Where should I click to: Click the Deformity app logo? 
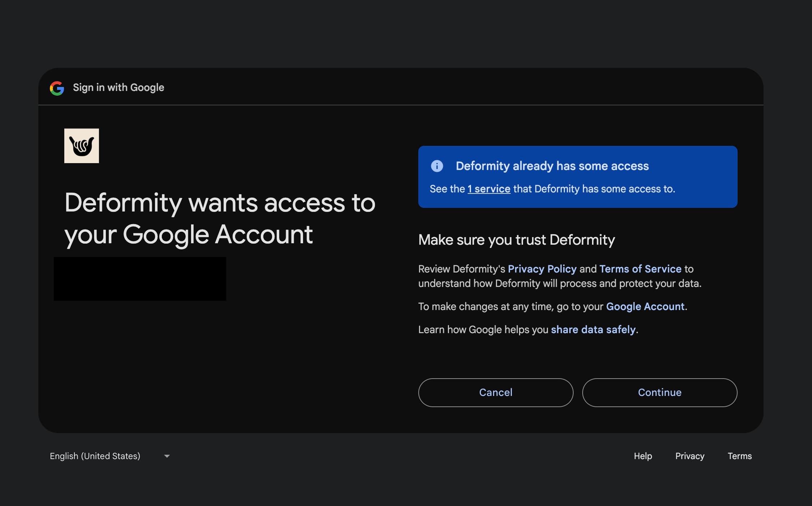click(x=82, y=146)
